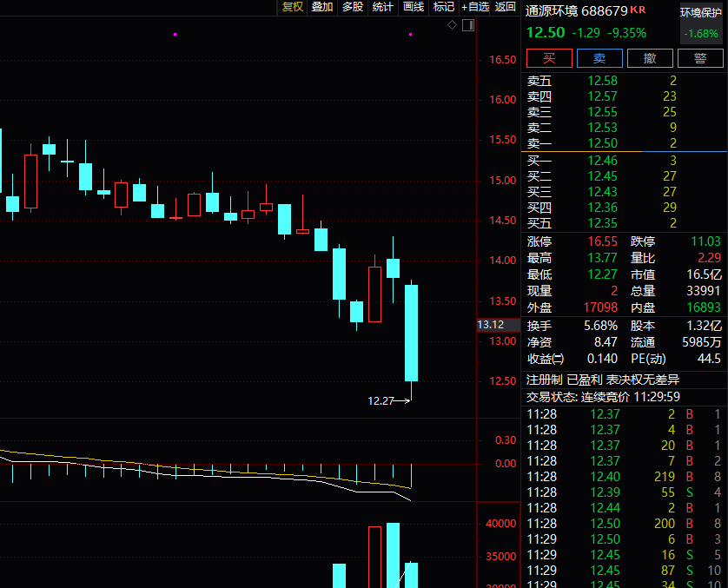This screenshot has width=728, height=588.
Task: Select the 买一 bid price 12.46
Action: pos(602,160)
